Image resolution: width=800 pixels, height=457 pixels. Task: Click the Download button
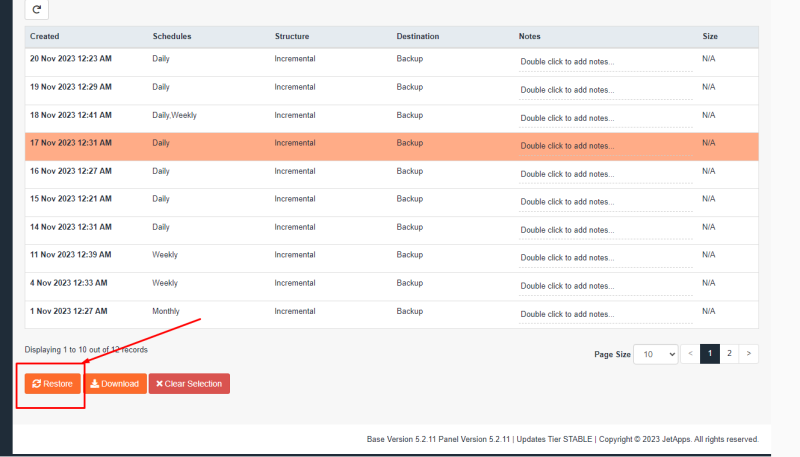[x=115, y=384]
